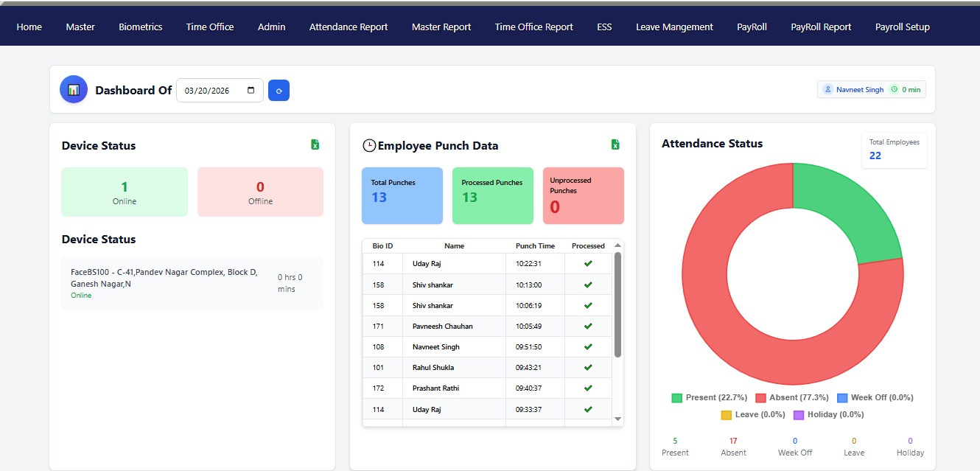Click the user avatar icon near Navneet Singh
The height and width of the screenshot is (471, 980).
pos(828,90)
